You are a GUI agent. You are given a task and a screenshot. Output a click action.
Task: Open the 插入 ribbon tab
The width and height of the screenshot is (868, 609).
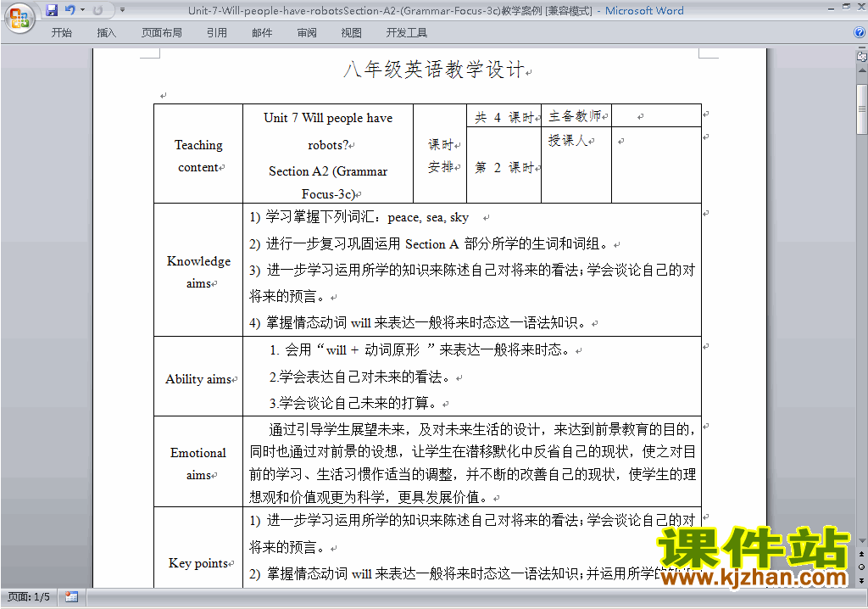tap(106, 33)
